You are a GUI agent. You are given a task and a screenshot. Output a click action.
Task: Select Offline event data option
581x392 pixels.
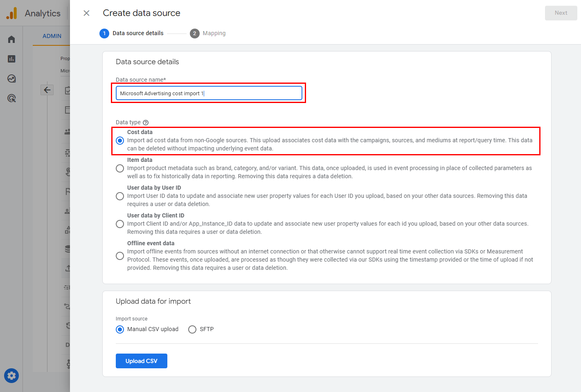pyautogui.click(x=120, y=256)
